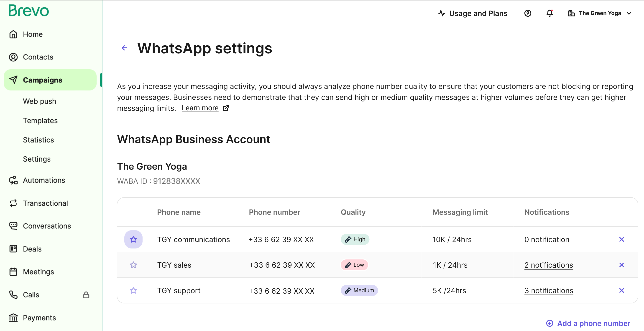View 3 notifications for TGY support
Image resolution: width=644 pixels, height=331 pixels.
(x=549, y=290)
